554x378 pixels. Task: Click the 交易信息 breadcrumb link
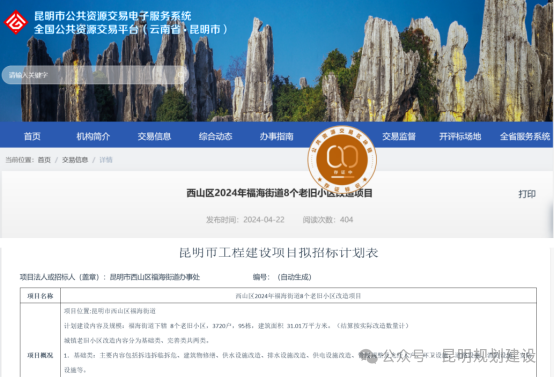click(75, 160)
